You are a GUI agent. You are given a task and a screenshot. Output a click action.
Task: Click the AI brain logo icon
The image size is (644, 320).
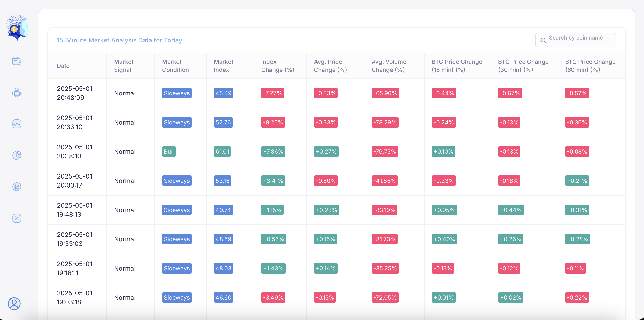tap(17, 27)
